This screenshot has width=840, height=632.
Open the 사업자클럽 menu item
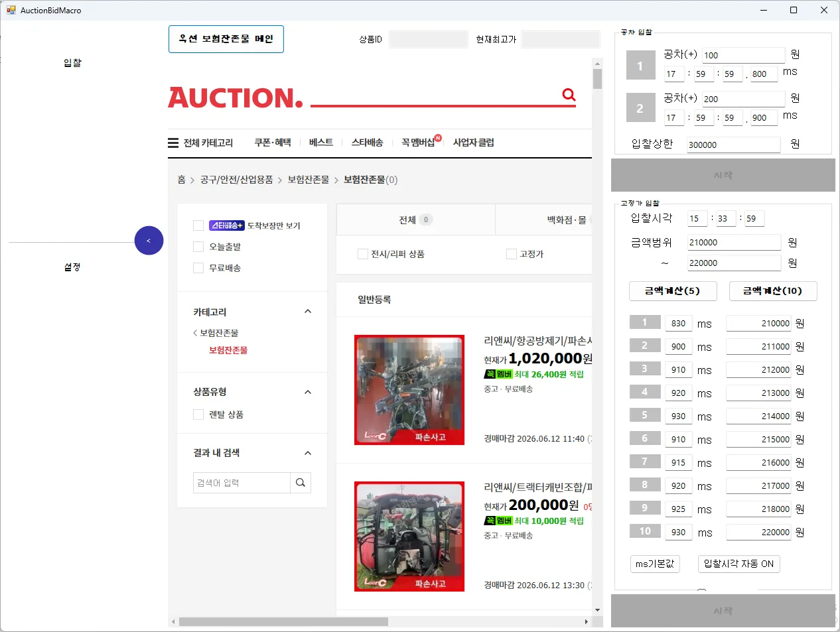coord(474,143)
